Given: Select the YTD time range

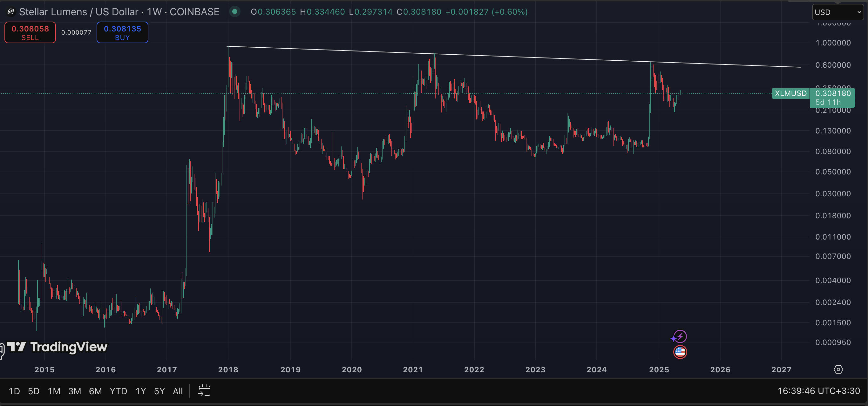Looking at the screenshot, I should click(118, 391).
